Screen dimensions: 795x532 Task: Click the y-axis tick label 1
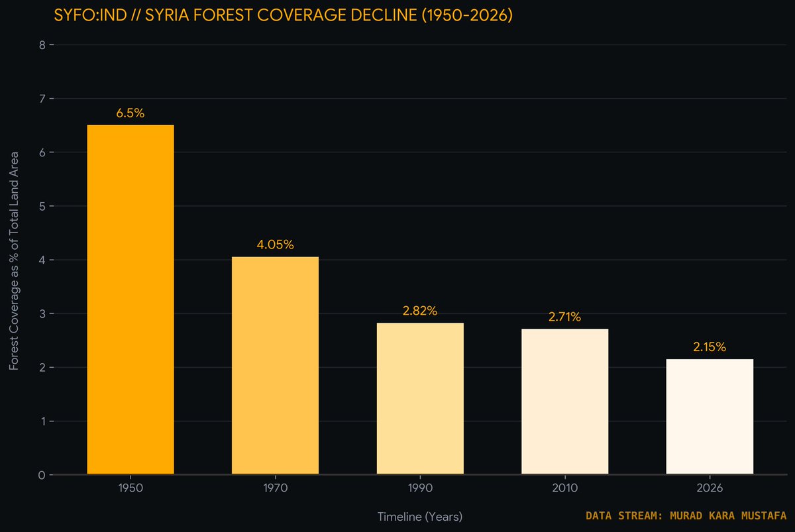coord(42,421)
